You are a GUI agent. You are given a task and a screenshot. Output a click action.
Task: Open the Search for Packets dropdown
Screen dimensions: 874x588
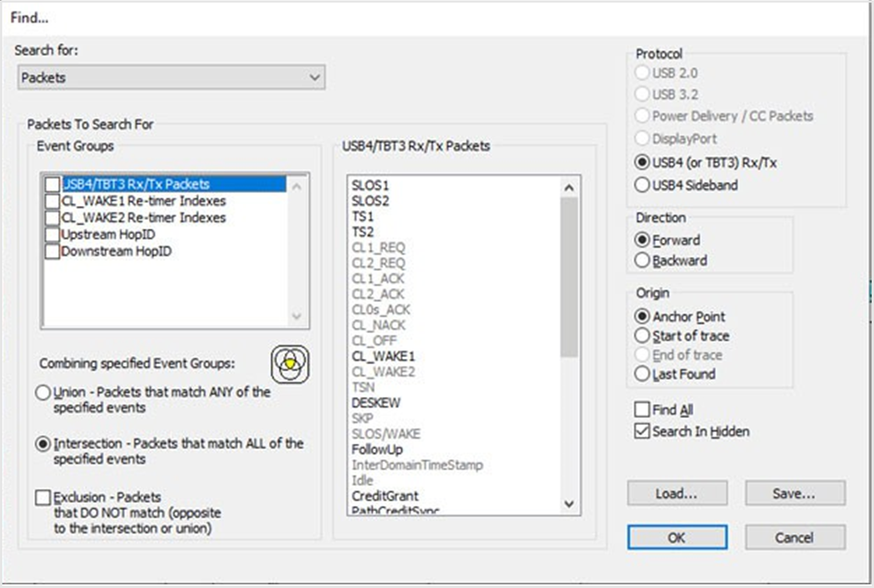(171, 77)
